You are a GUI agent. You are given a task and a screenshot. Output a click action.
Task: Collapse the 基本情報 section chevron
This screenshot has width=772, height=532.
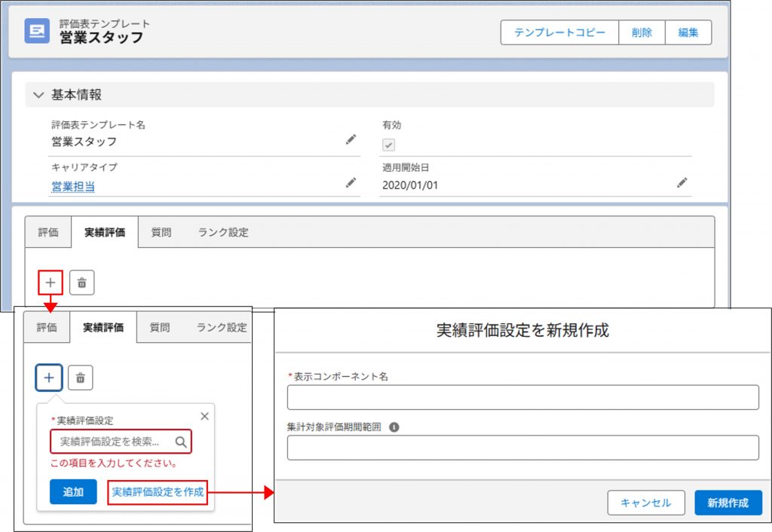38,96
